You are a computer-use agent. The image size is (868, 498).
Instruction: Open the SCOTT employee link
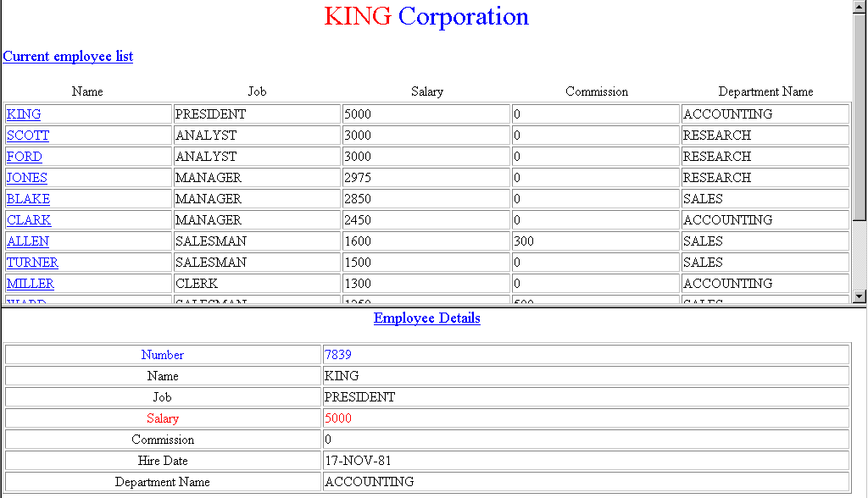28,136
